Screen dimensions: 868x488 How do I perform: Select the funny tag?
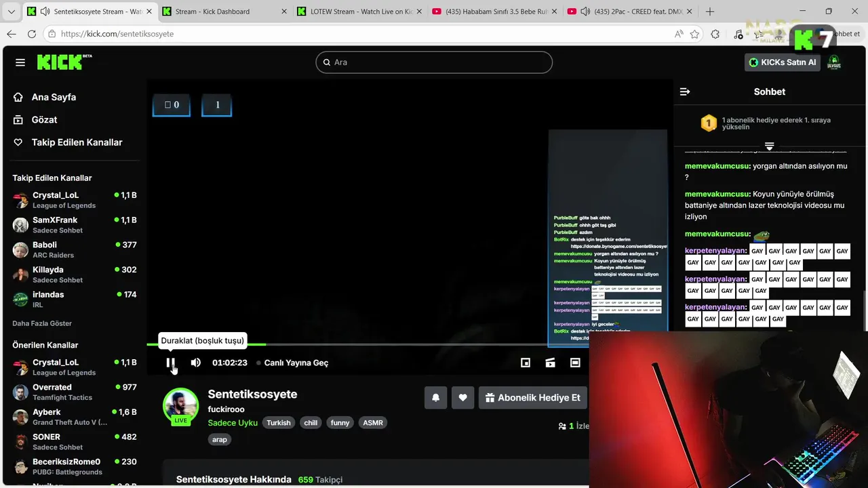340,422
